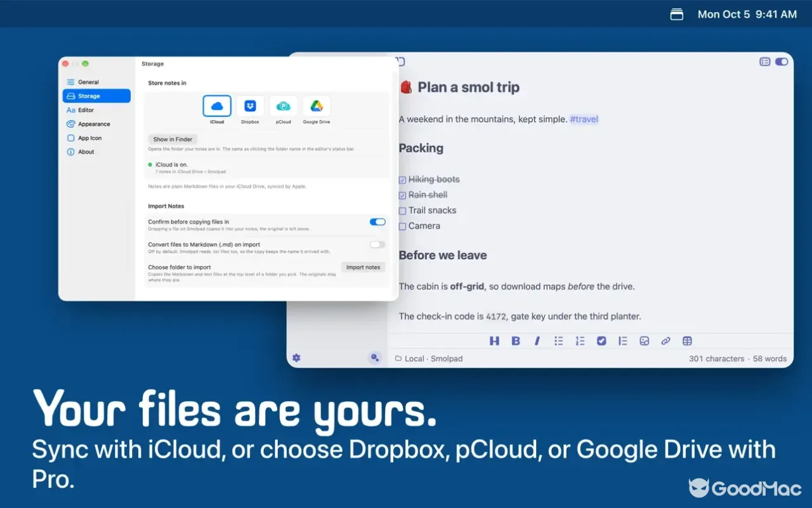The height and width of the screenshot is (508, 812).
Task: Click the Show in Finder button
Action: click(173, 139)
